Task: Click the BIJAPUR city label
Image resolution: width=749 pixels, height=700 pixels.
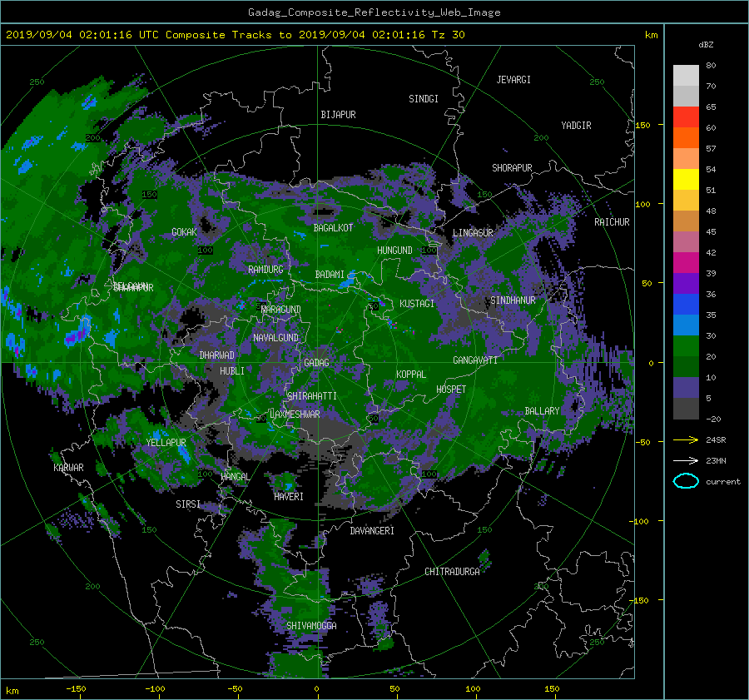Action: pos(338,115)
